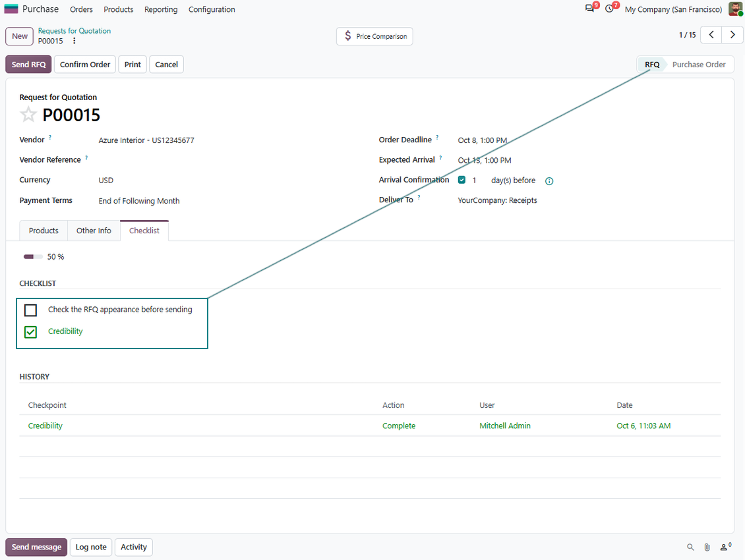Open the Products menu
This screenshot has height=560, width=745.
tap(118, 9)
